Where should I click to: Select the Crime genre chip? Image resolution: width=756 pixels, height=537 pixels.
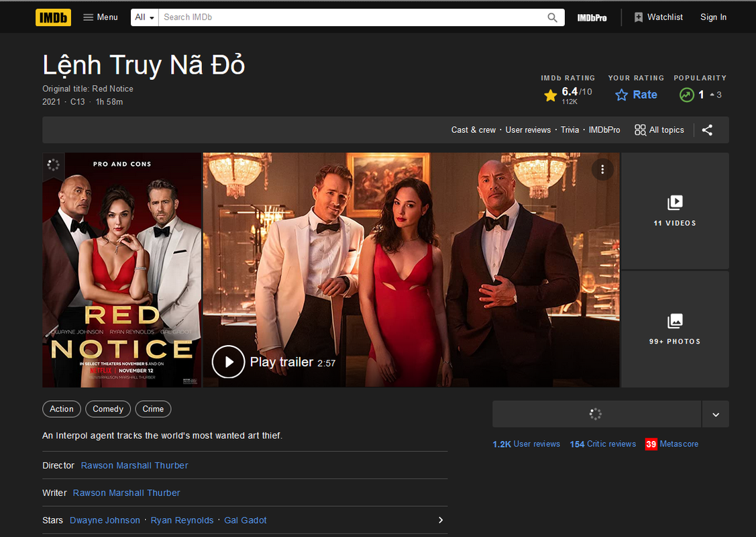(153, 409)
